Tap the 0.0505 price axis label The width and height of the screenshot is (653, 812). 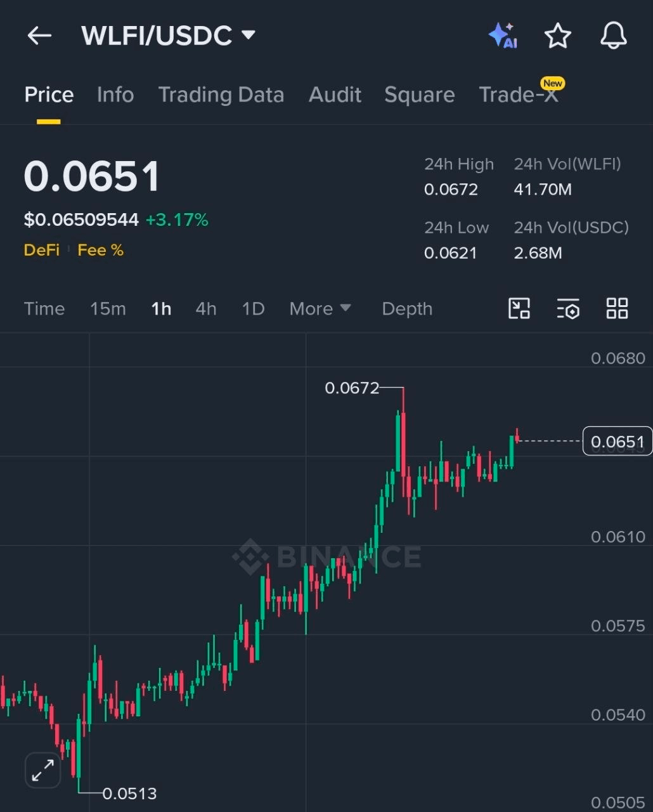[618, 803]
